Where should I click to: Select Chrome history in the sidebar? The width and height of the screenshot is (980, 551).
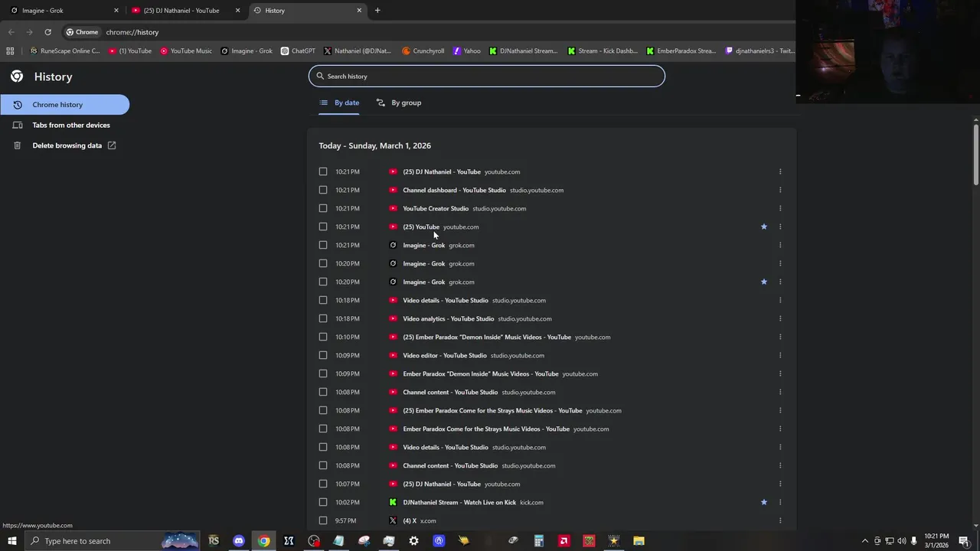pyautogui.click(x=64, y=105)
